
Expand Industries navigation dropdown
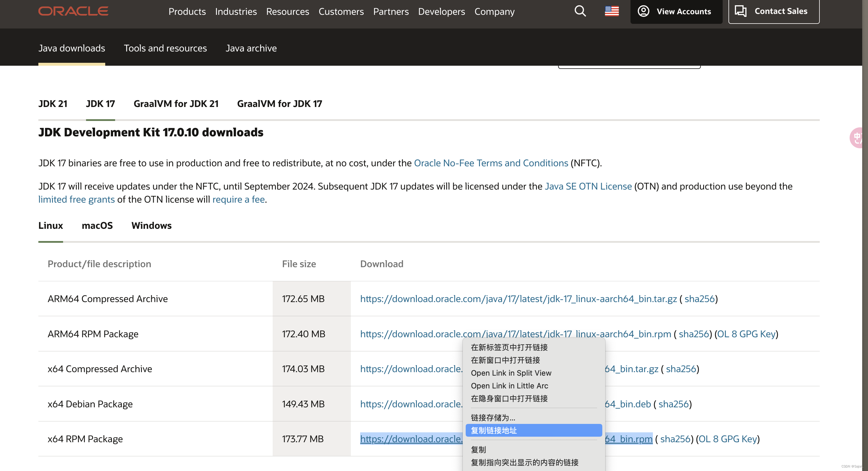pyautogui.click(x=236, y=11)
